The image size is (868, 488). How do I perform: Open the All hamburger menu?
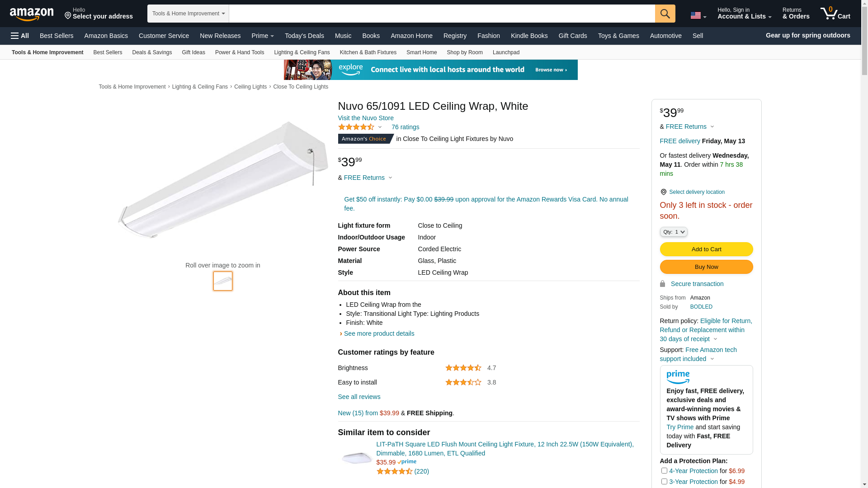click(20, 36)
